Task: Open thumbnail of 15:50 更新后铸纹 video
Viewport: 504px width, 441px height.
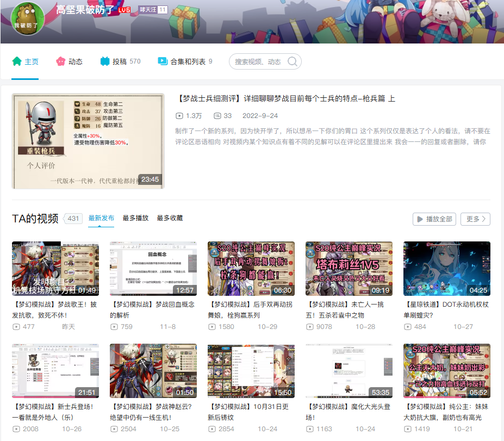Action: point(251,371)
